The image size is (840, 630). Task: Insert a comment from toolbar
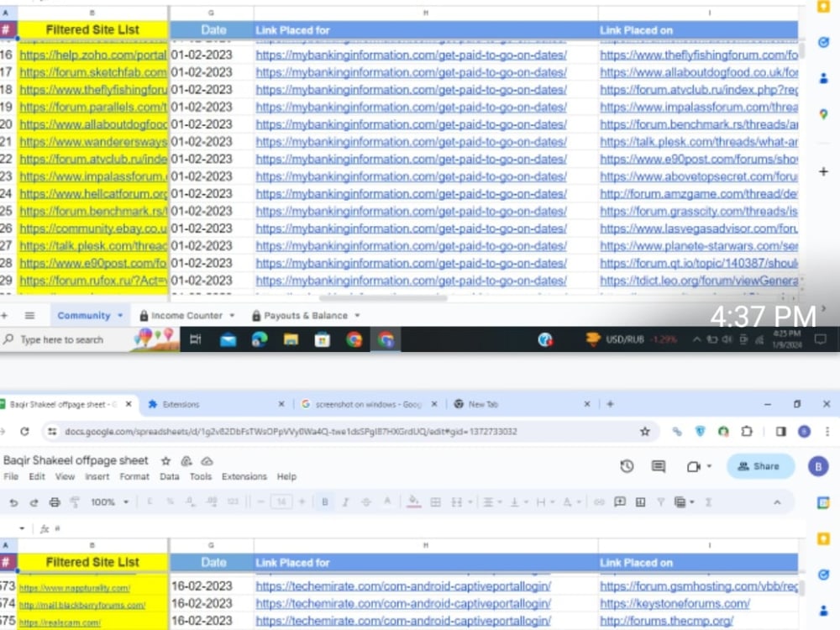pos(620,502)
